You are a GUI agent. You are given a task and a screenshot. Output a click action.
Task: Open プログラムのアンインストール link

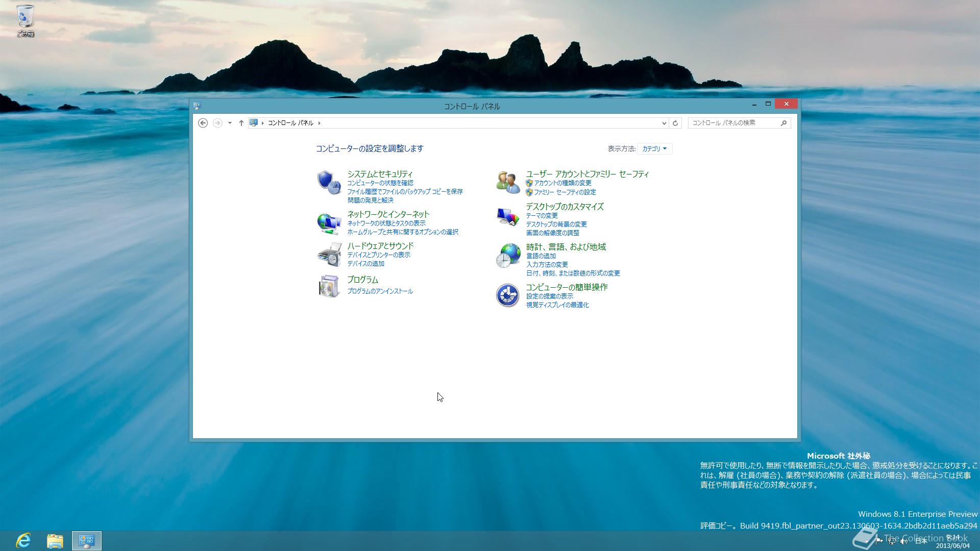point(380,291)
